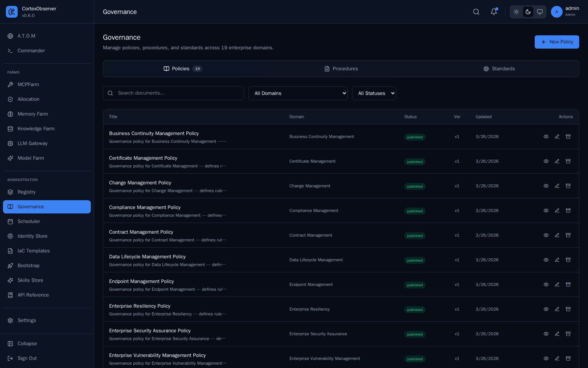View Business Continuity Management Policy

coord(546,137)
